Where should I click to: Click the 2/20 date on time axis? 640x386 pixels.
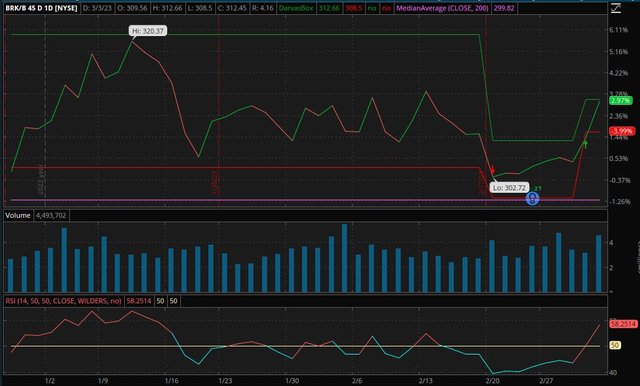493,381
